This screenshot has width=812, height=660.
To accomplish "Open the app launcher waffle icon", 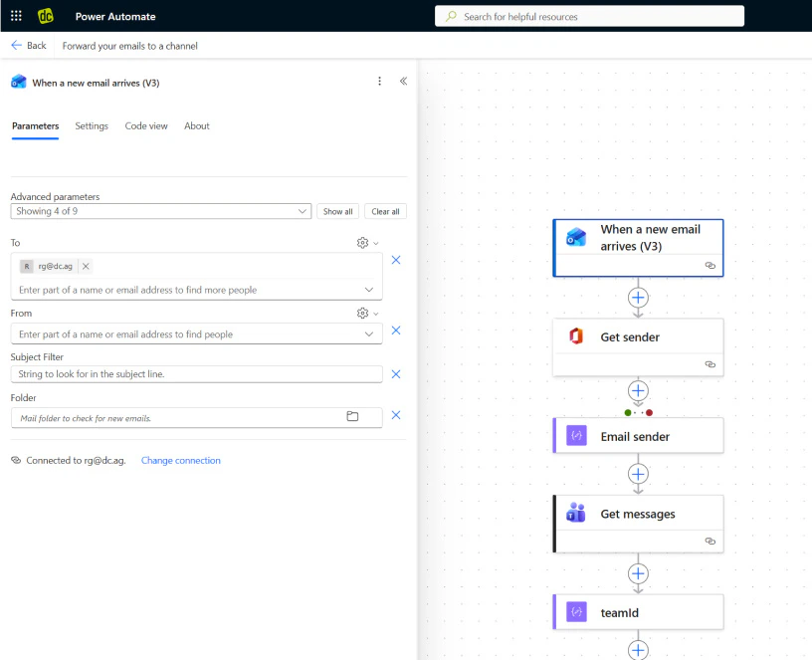I will point(16,16).
